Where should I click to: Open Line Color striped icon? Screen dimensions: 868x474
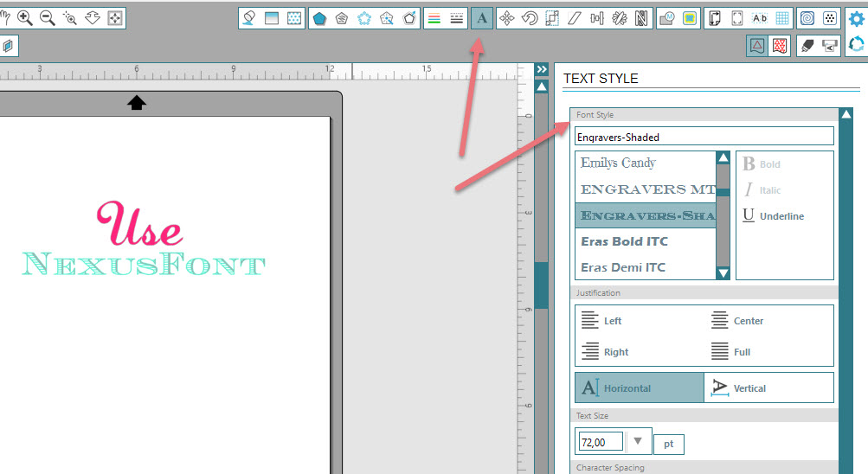[x=434, y=18]
